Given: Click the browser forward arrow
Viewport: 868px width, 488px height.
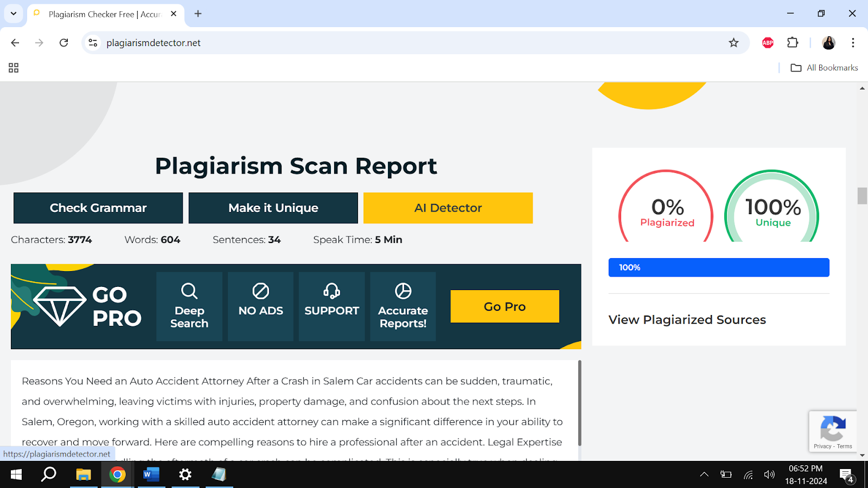Looking at the screenshot, I should pyautogui.click(x=39, y=43).
